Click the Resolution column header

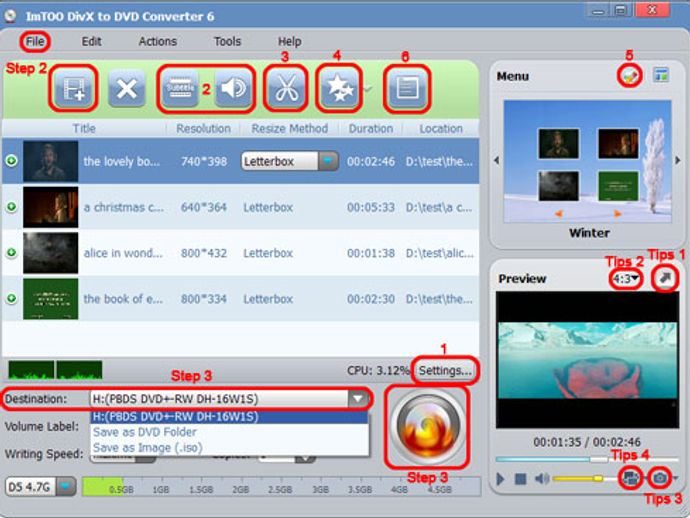point(203,129)
